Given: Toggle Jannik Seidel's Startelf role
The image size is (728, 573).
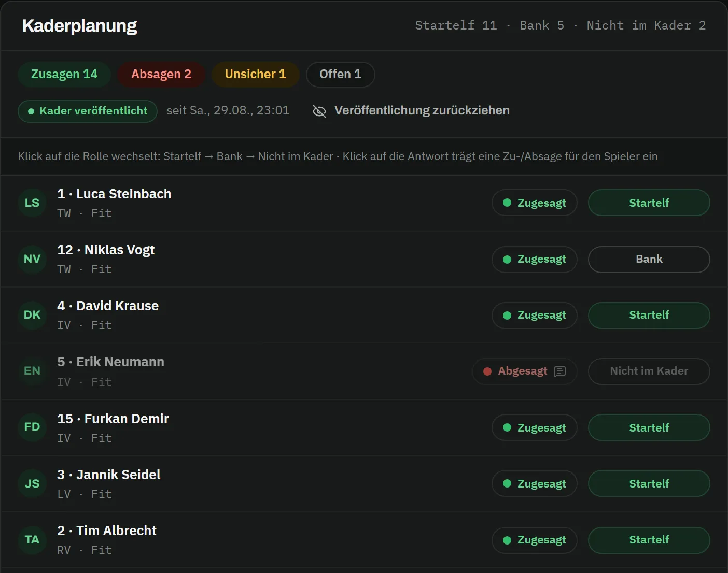Looking at the screenshot, I should pos(649,483).
